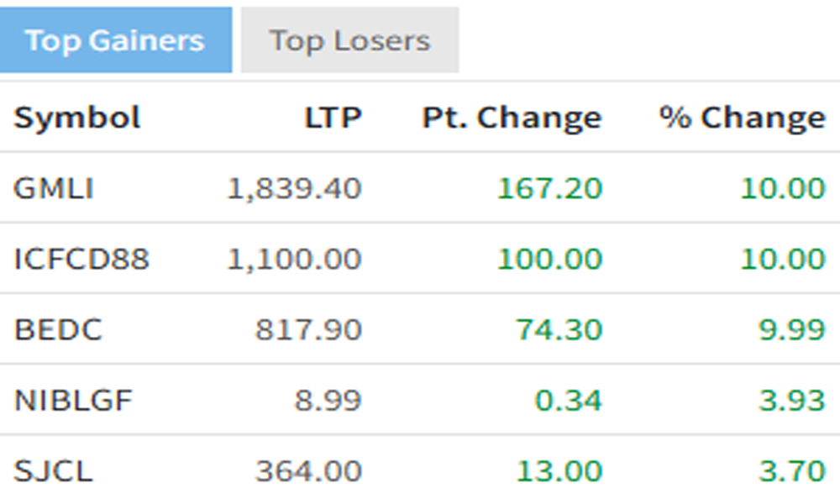Sort by % Change column header

[x=742, y=118]
